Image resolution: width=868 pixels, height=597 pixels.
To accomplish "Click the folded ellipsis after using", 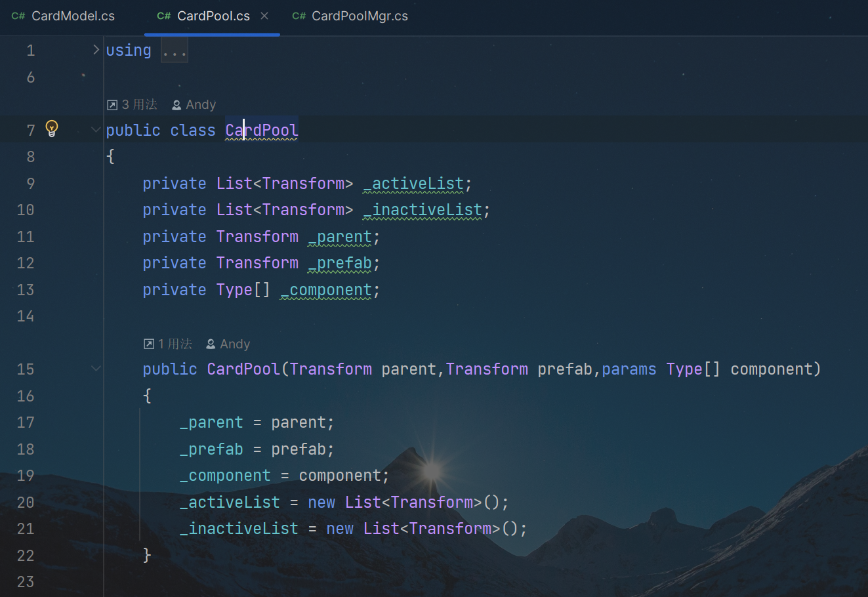I will click(x=175, y=51).
